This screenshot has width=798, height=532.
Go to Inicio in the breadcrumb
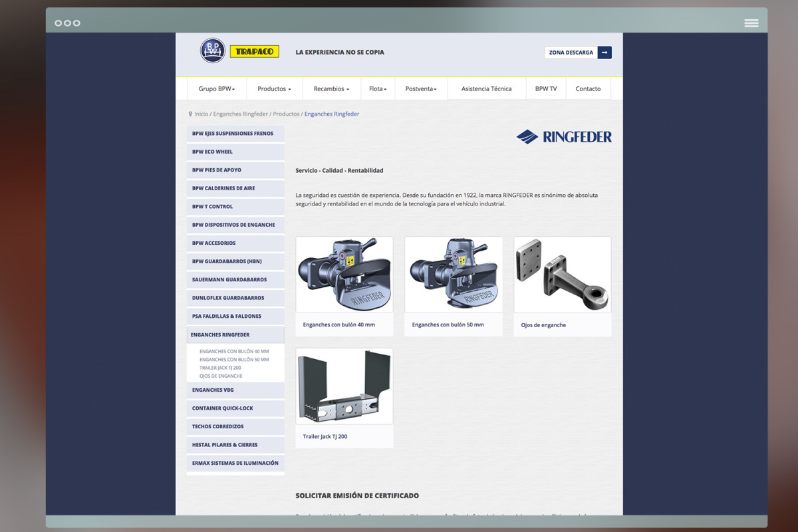[x=201, y=114]
